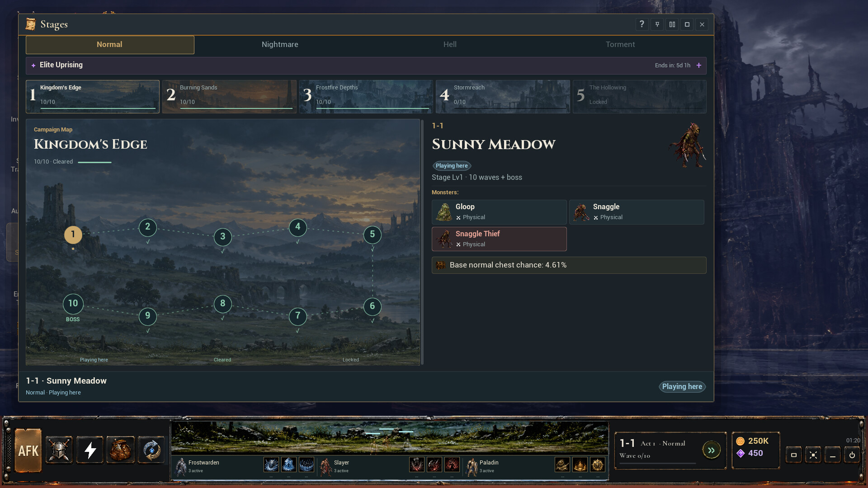Screen dimensions: 868x488
Task: Select the Kingdom's Edge act card
Action: (x=93, y=97)
